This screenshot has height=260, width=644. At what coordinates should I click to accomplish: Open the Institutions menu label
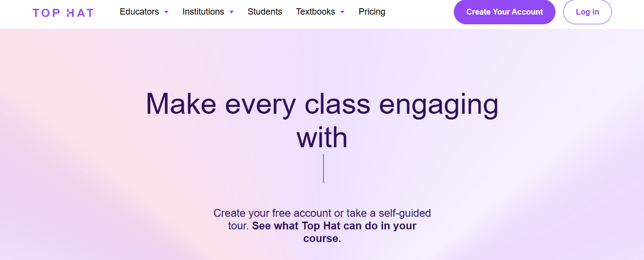(x=203, y=12)
